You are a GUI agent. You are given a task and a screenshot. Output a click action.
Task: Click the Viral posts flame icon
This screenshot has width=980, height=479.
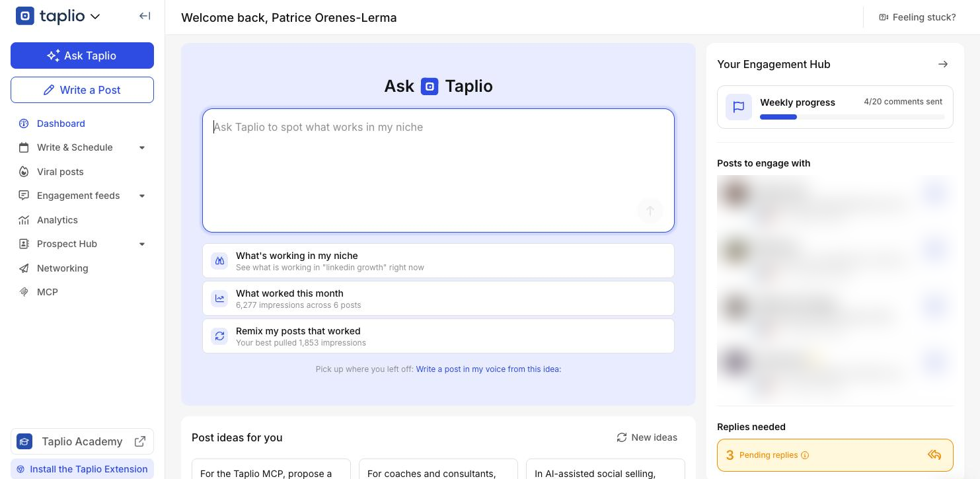pos(24,172)
